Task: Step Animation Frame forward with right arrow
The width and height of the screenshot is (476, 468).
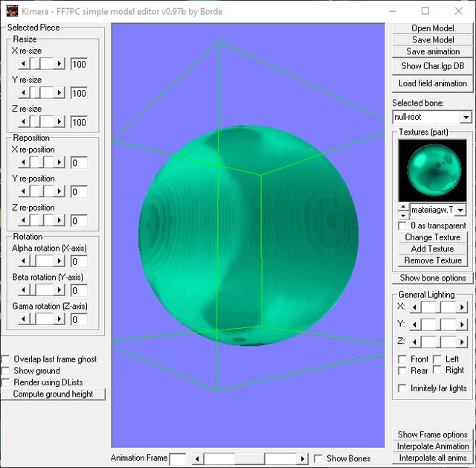Action: 303,458
